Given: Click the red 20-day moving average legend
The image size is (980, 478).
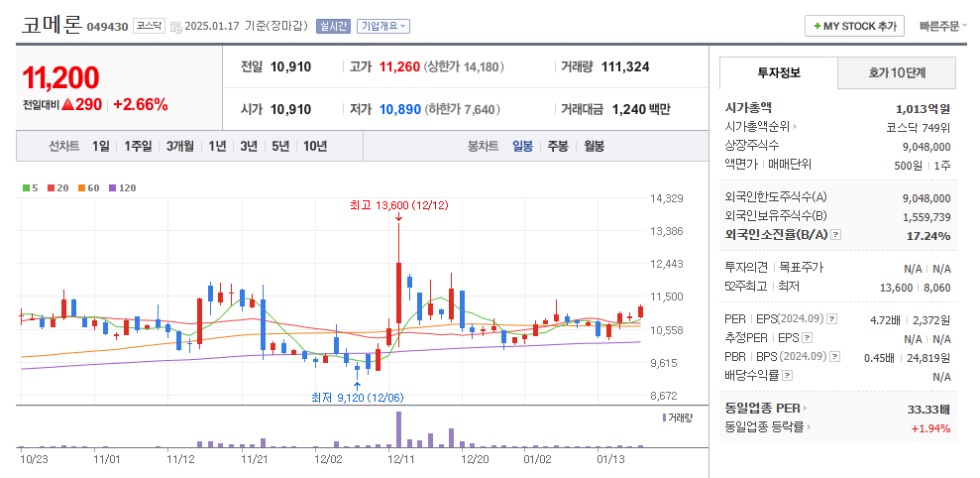Looking at the screenshot, I should click(57, 187).
